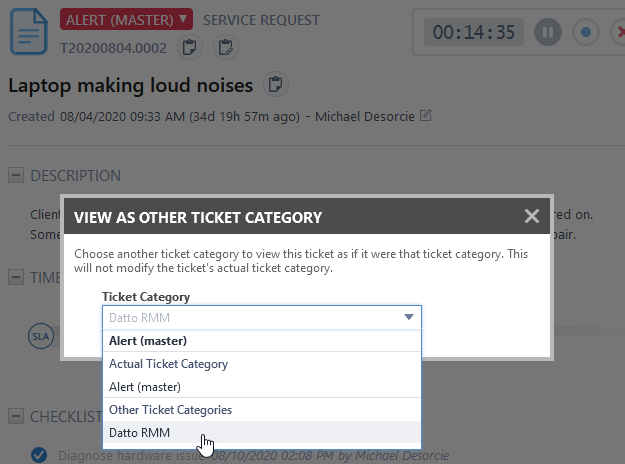Pause the ticket timer

point(547,32)
